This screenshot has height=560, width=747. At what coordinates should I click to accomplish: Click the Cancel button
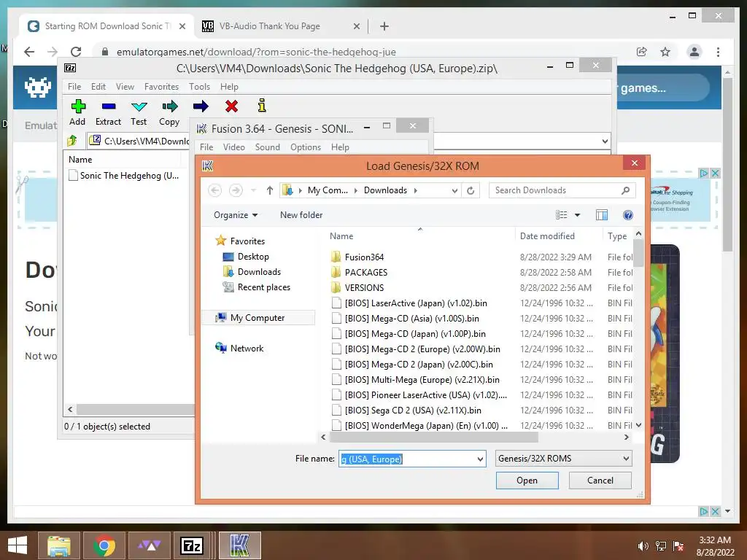(x=600, y=481)
